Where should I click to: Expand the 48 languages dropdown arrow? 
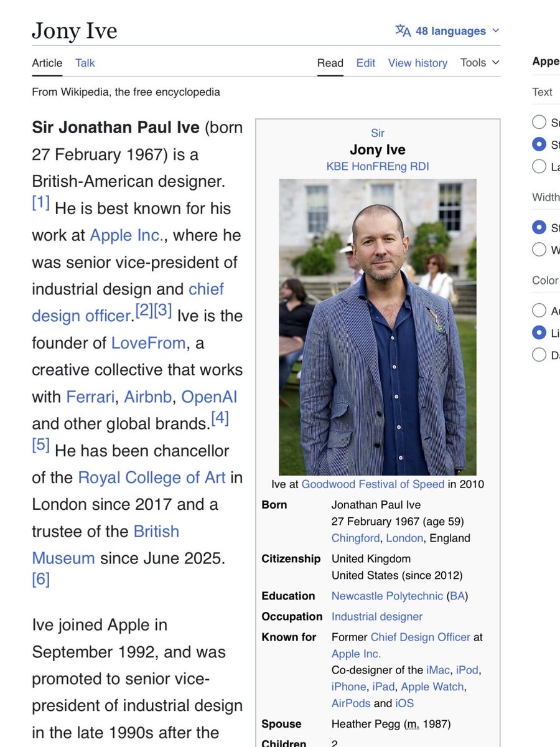click(495, 31)
